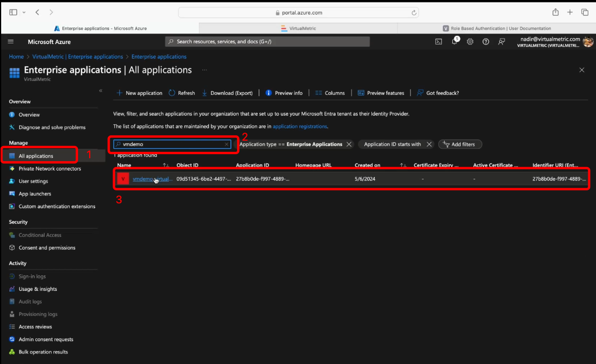This screenshot has width=596, height=364.
Task: Open the feedback icon in top bar
Action: [502, 42]
